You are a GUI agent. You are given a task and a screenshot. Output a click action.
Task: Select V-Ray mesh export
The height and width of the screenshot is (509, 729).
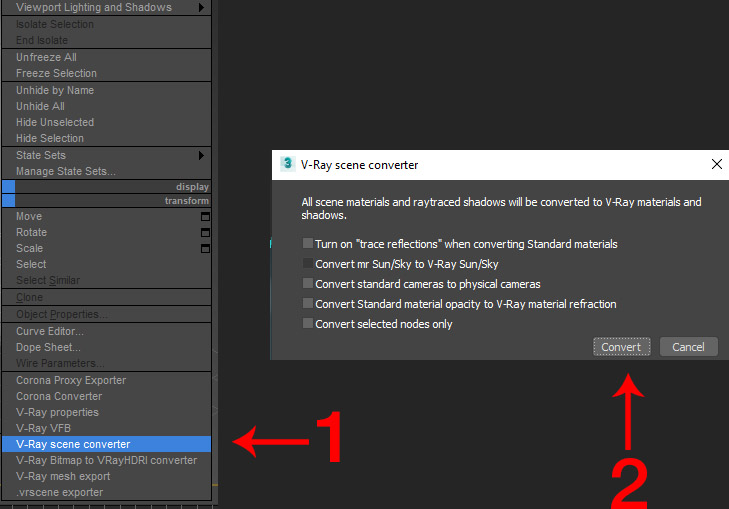106,476
